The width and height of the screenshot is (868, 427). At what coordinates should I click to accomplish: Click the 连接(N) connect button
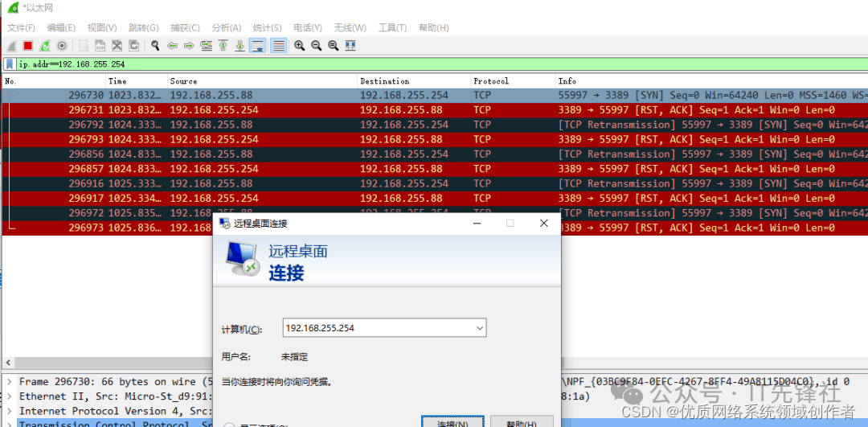point(452,422)
